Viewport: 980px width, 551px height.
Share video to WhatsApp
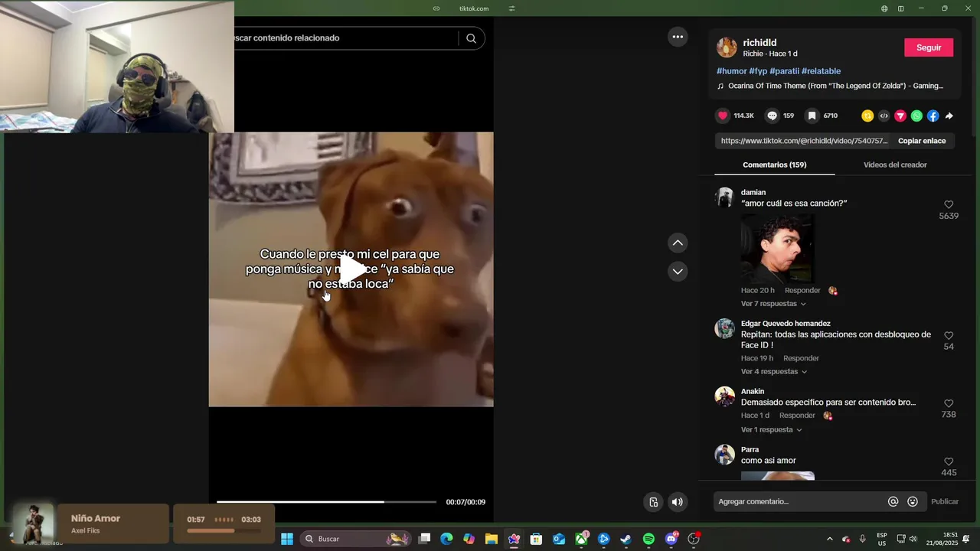click(x=916, y=116)
